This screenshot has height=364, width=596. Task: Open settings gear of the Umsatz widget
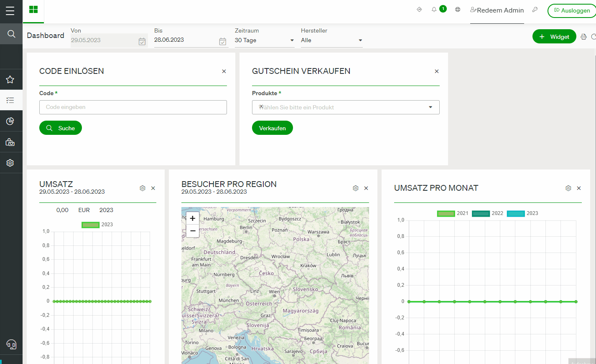click(x=143, y=188)
